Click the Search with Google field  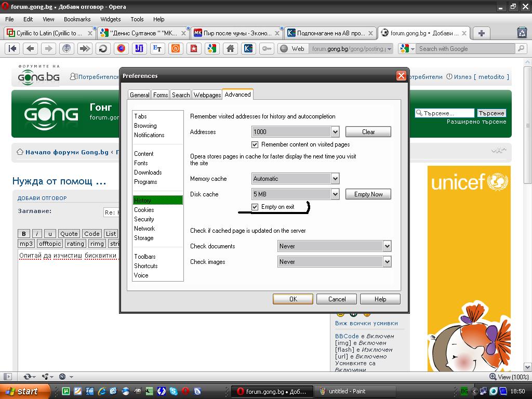click(x=465, y=49)
